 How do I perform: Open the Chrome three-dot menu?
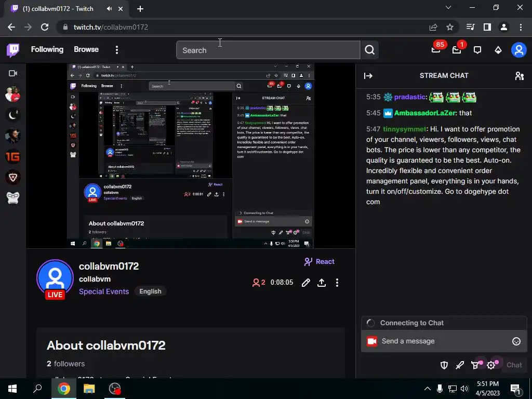tap(521, 27)
